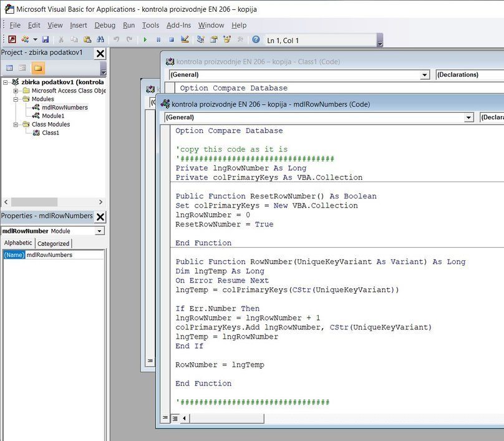Open the (General) object dropdown in mdlRowNumbers

[468, 117]
